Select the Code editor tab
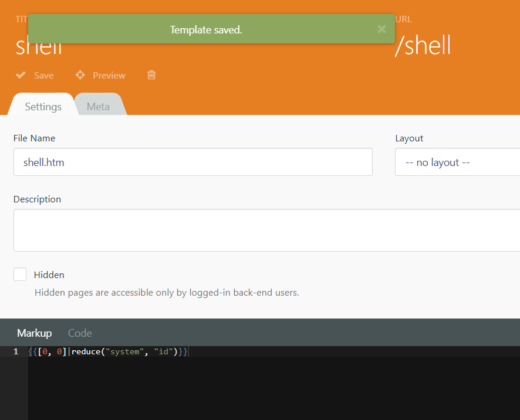The height and width of the screenshot is (420, 520). click(x=80, y=333)
